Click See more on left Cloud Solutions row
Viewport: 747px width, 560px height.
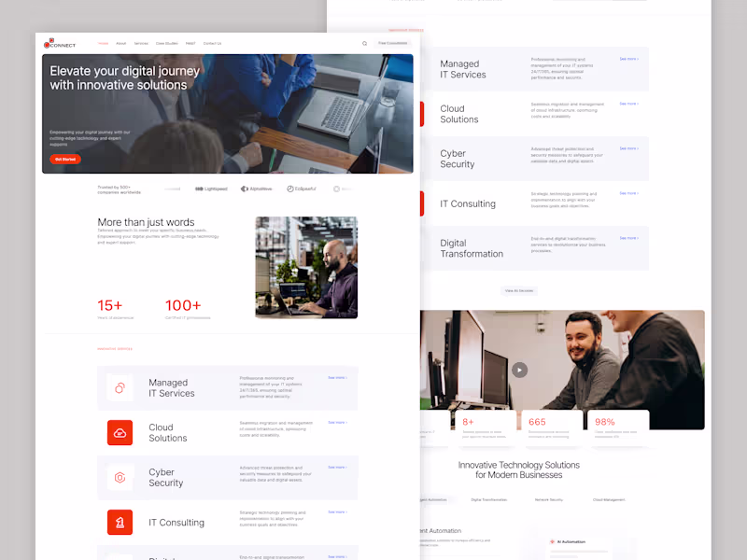pos(337,423)
